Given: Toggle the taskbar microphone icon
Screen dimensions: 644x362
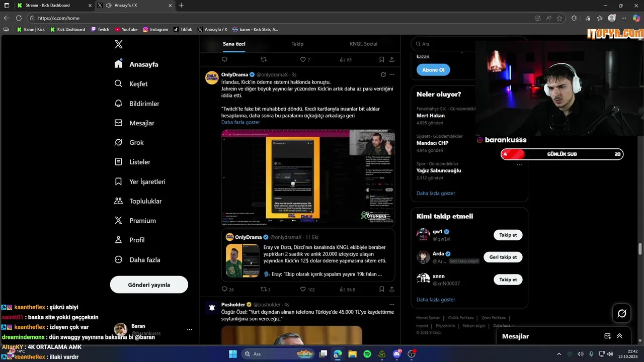Looking at the screenshot, I should click(591, 354).
